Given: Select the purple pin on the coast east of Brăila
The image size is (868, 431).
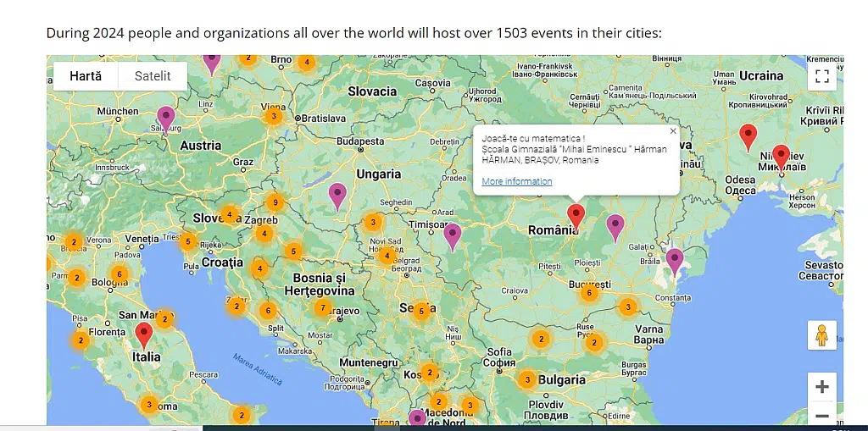Looking at the screenshot, I should 674,262.
